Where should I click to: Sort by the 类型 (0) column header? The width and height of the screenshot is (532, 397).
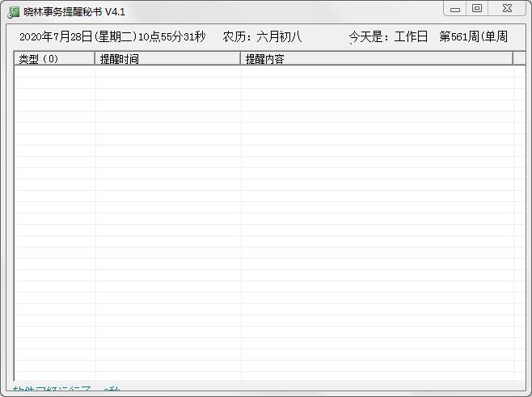[55, 59]
